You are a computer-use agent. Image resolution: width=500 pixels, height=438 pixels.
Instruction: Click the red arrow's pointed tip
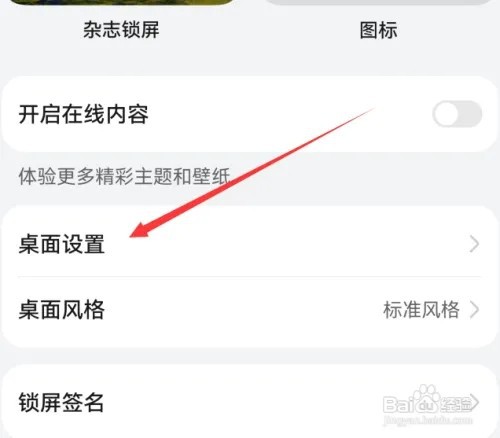point(133,235)
